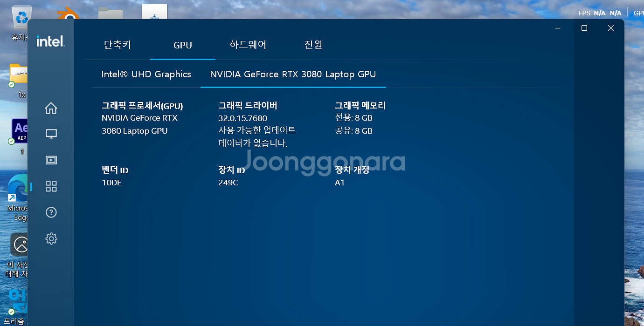The width and height of the screenshot is (644, 326).
Task: Select the Apps grid icon in the sidebar
Action: point(51,186)
